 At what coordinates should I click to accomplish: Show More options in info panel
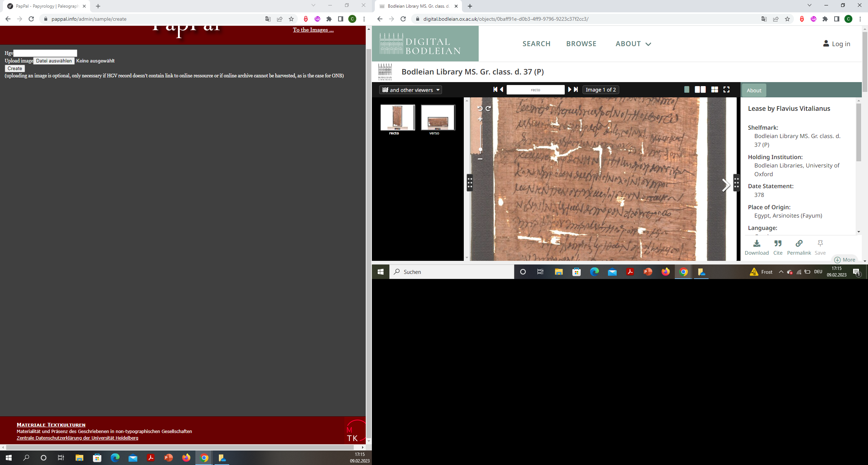pos(845,260)
